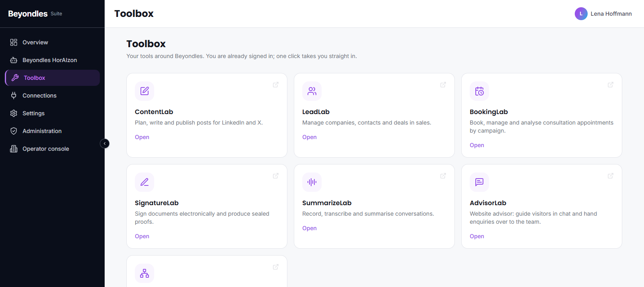This screenshot has height=287, width=644.
Task: Click the network hierarchy icon on bottom card
Action: (144, 273)
